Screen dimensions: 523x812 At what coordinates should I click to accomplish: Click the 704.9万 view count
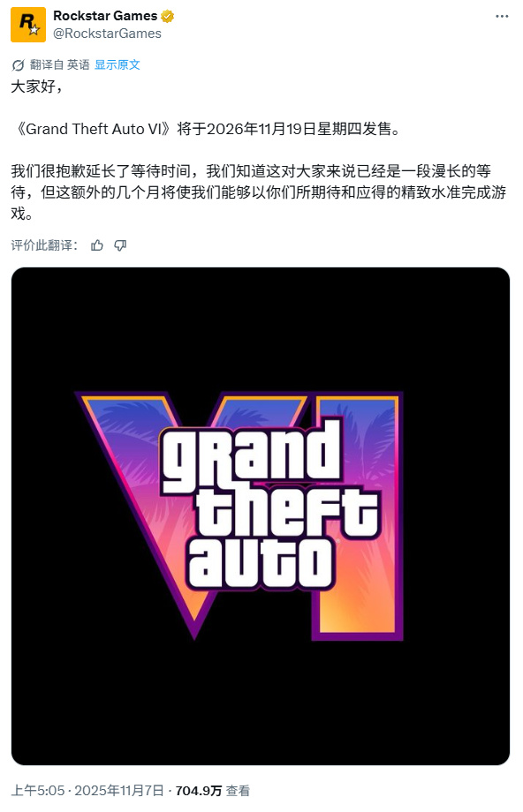coord(199,791)
